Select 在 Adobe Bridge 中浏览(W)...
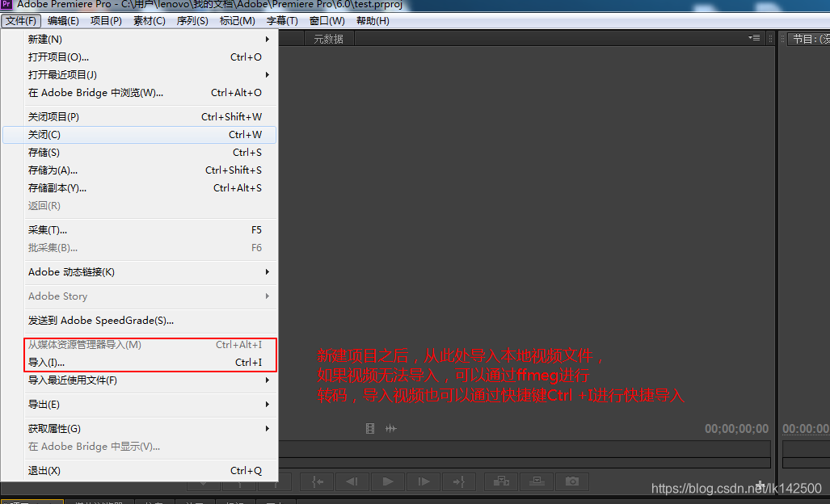This screenshot has width=830, height=504. point(140,93)
